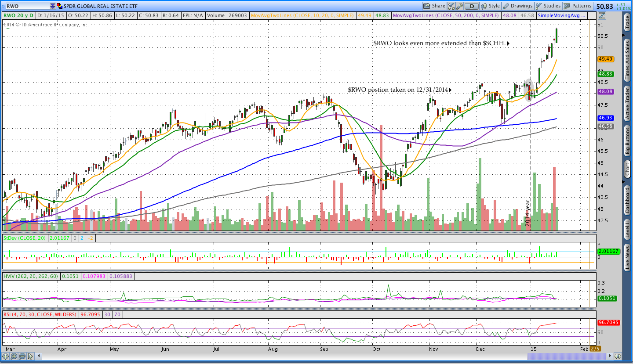Click the RSI (4, 70, 30, CLOSE, WILDERS) label
Screen dimensions: 633x364
[40, 314]
